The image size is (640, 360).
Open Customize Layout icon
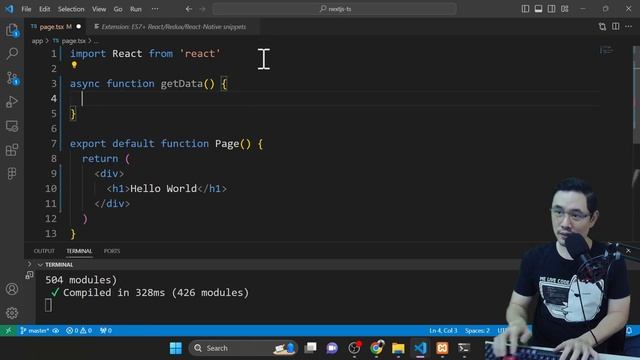[564, 9]
